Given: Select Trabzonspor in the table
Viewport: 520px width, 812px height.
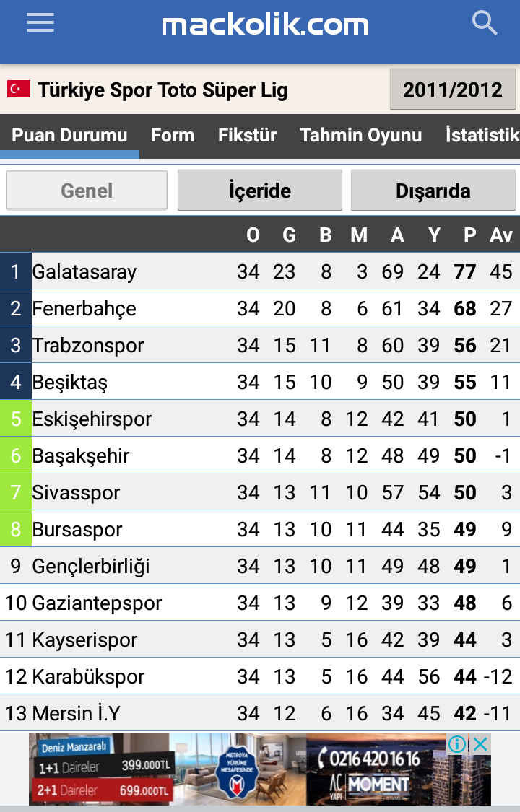Looking at the screenshot, I should [x=260, y=345].
